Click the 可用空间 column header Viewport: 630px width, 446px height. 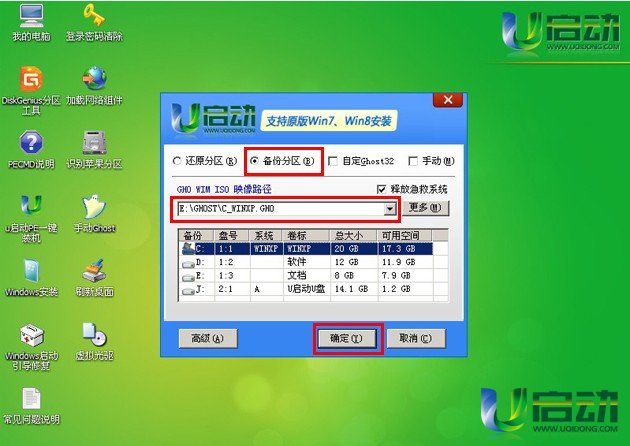(404, 235)
